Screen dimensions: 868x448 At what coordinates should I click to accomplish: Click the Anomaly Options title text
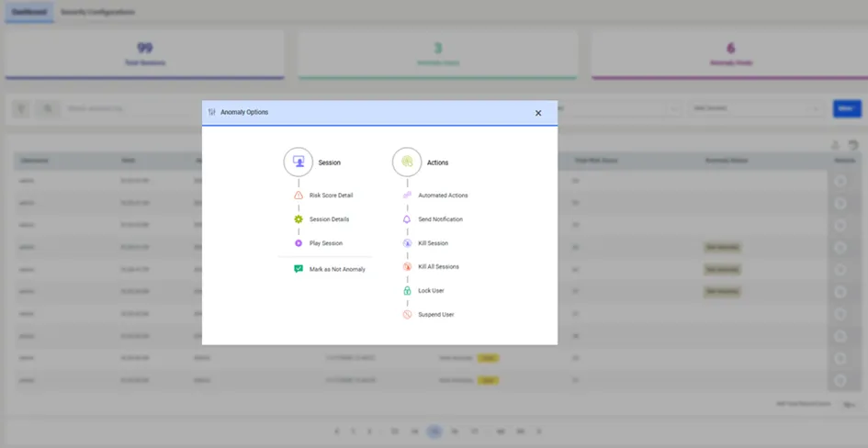(x=244, y=112)
